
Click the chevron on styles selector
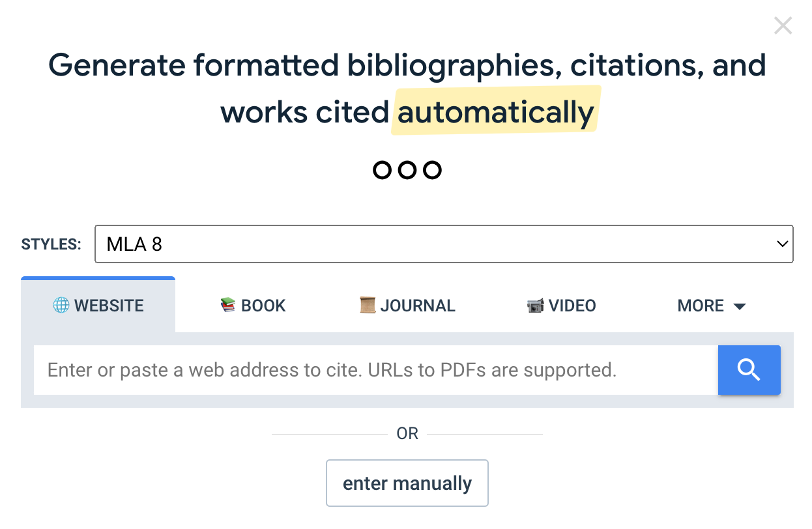point(782,244)
